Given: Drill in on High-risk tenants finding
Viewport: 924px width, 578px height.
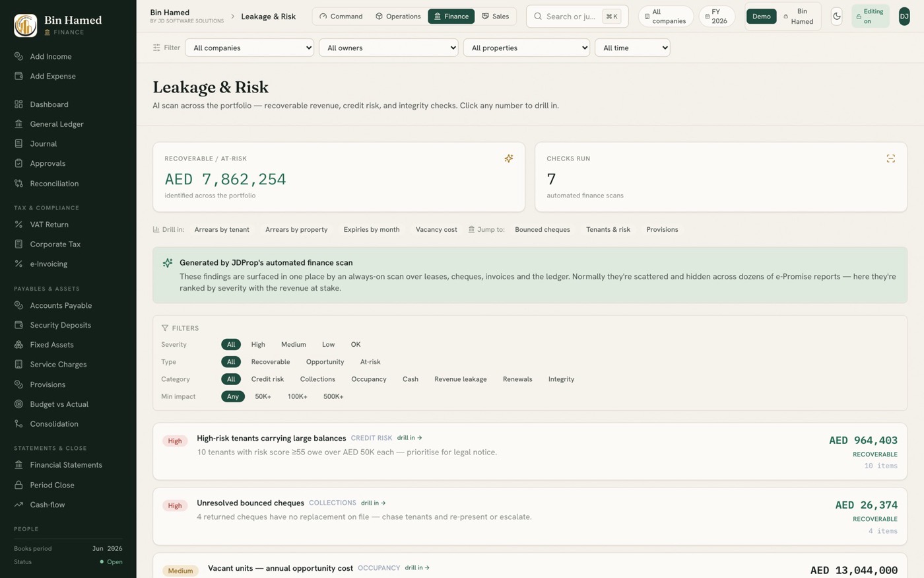Looking at the screenshot, I should pos(409,438).
